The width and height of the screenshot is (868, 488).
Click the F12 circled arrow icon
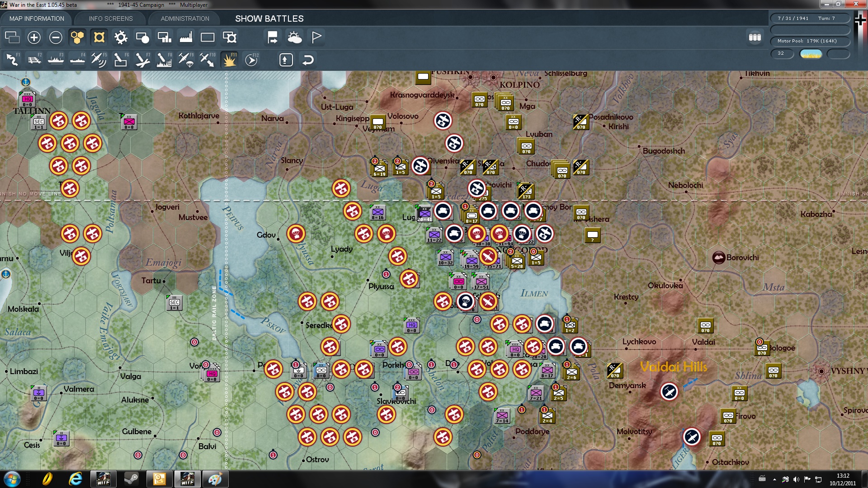(251, 60)
